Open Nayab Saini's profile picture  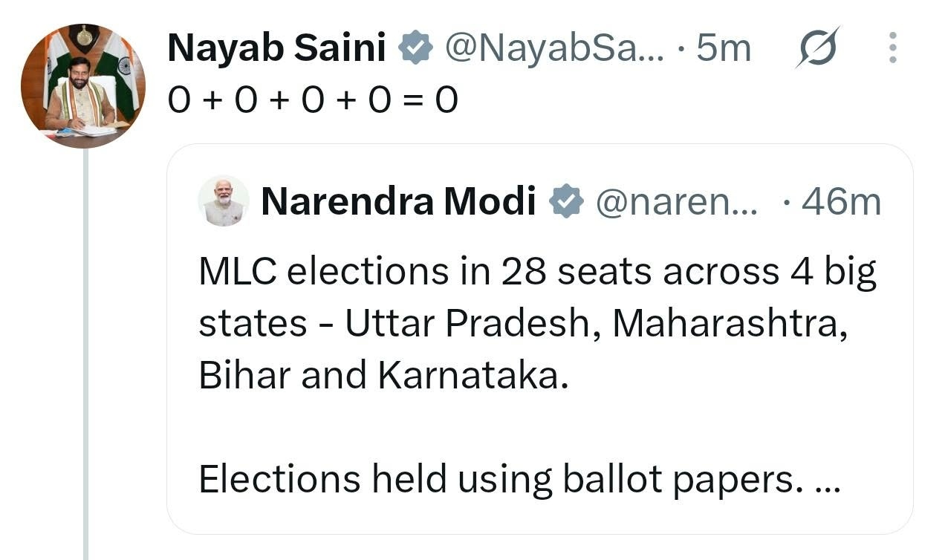[82, 85]
